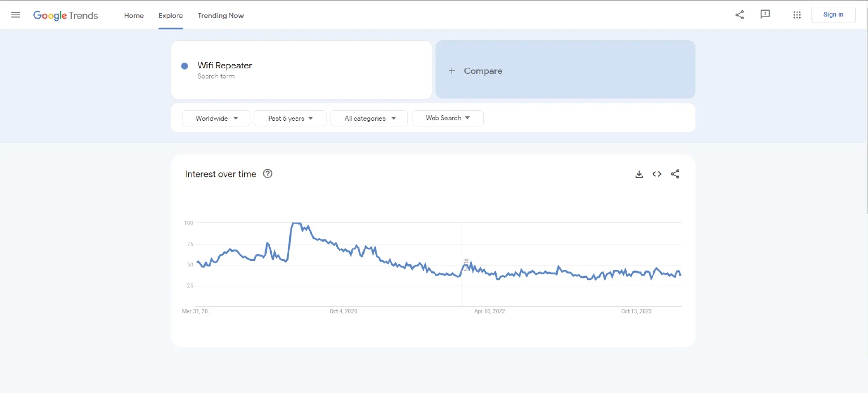Viewport: 868px width, 393px height.
Task: Click the share icon in top header
Action: (739, 15)
